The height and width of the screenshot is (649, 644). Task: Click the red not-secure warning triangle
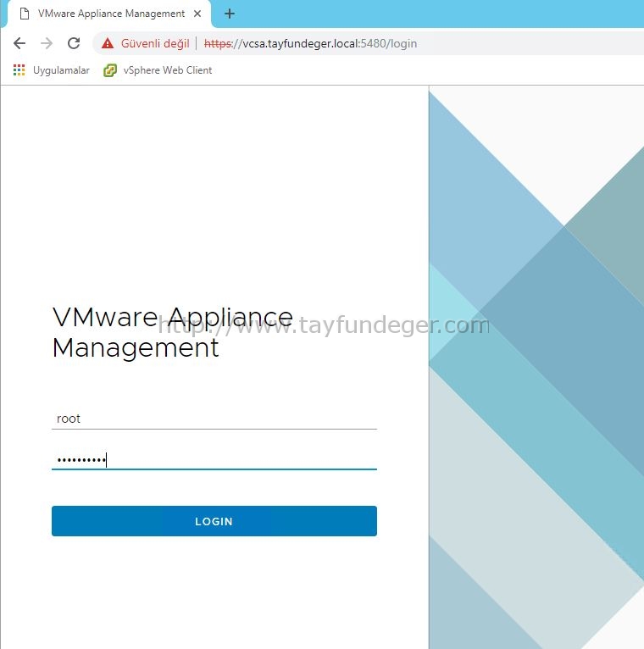point(108,43)
